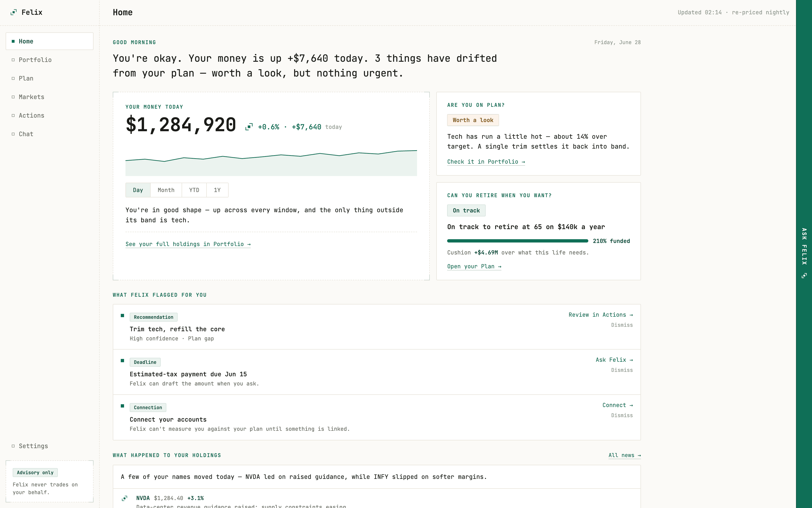This screenshot has height=508, width=812.
Task: Open the Actions page from the sidebar
Action: click(49, 115)
